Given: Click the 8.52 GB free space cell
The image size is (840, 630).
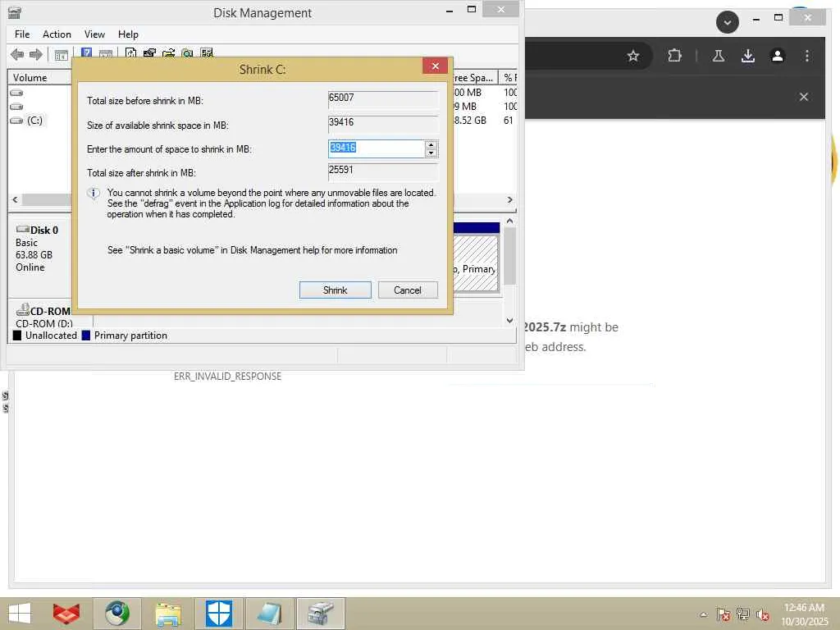Looking at the screenshot, I should coord(470,121).
